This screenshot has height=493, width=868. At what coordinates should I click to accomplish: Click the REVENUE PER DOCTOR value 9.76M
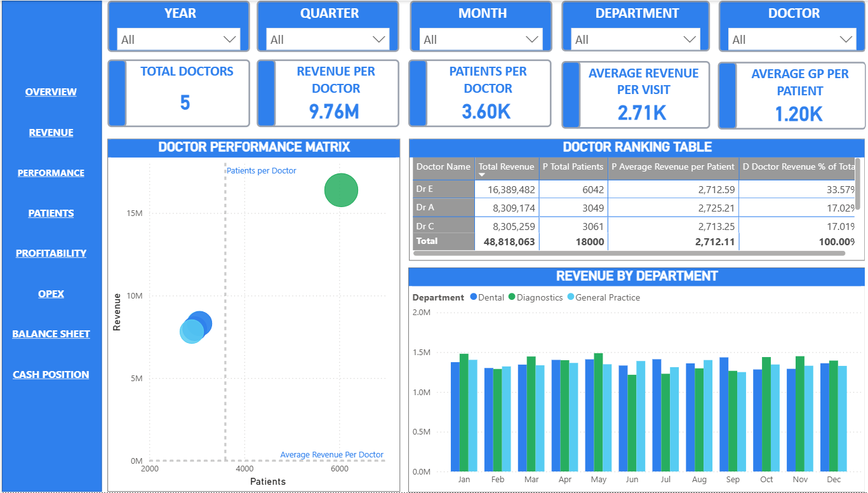[x=334, y=112]
